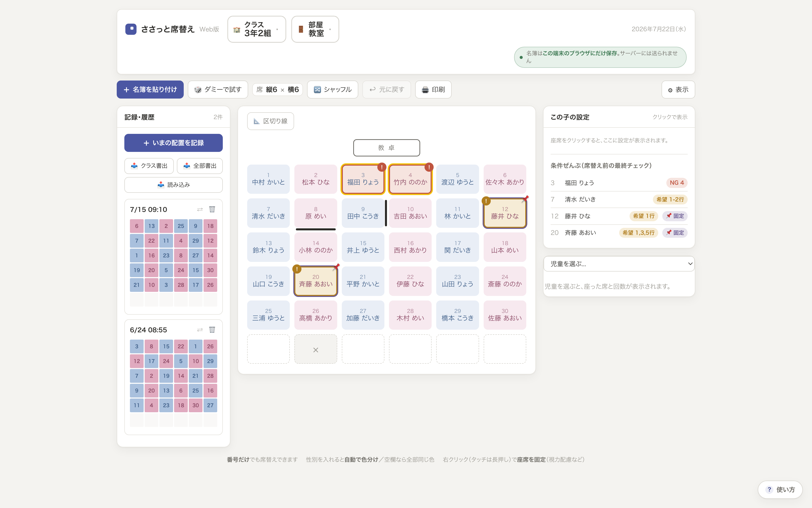Click NG 4 badge for 福田 りょう
The width and height of the screenshot is (812, 508).
pos(677,183)
